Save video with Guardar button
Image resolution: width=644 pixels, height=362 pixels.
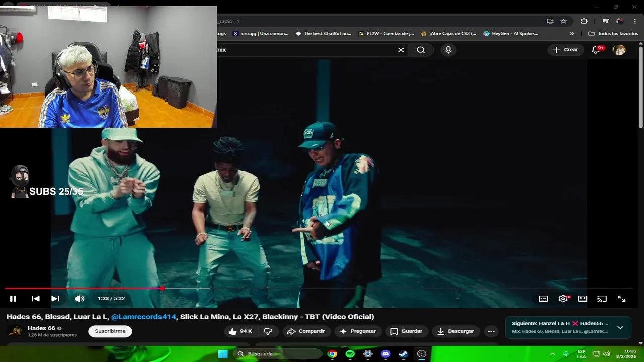coord(406,331)
